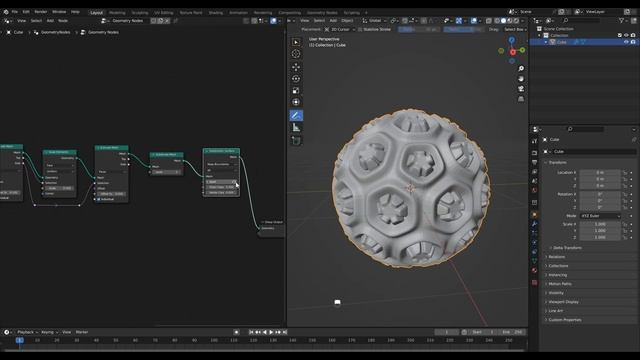Enable solid viewport shading mode
640x360 pixels.
point(503,21)
